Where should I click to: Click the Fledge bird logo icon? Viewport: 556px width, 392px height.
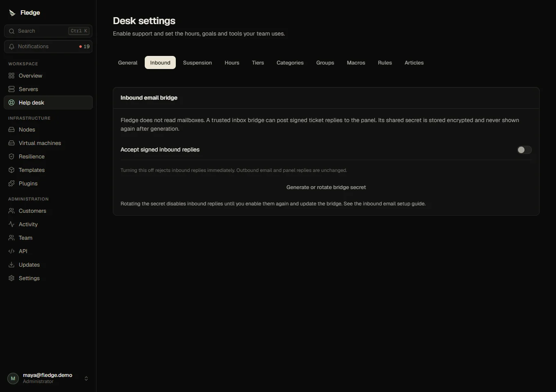coord(12,13)
